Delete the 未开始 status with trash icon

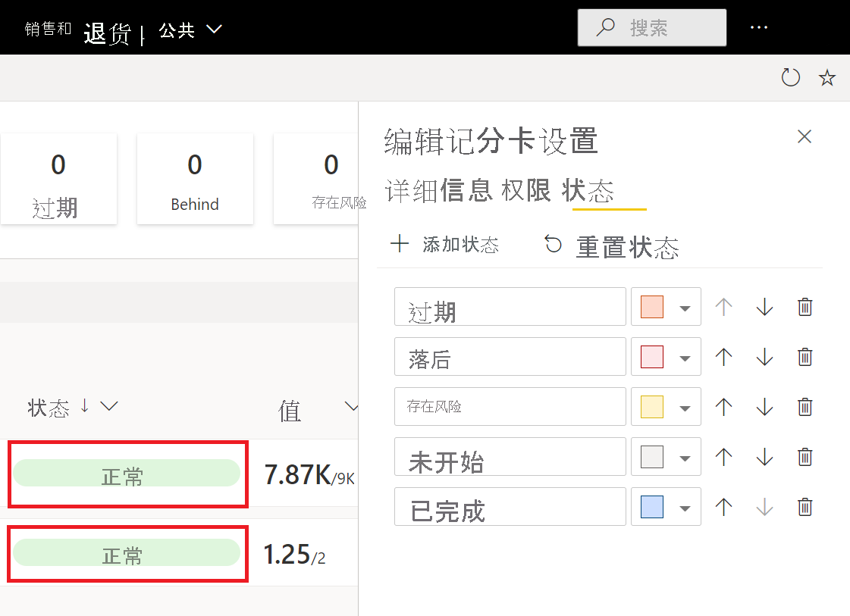click(805, 457)
